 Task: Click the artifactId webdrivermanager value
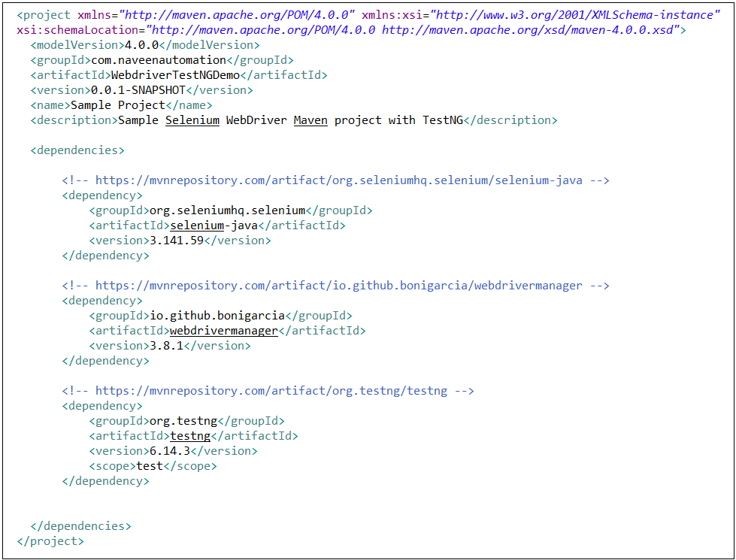coord(224,331)
